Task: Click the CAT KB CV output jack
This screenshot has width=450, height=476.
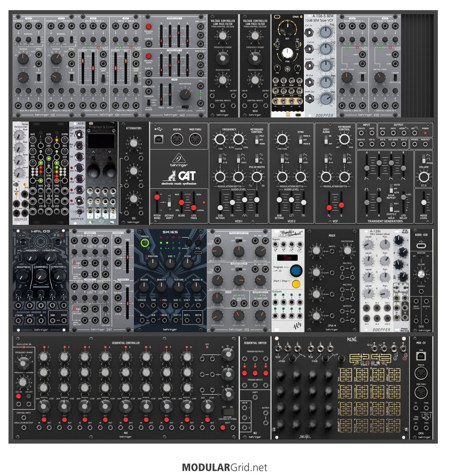Action: point(382,133)
